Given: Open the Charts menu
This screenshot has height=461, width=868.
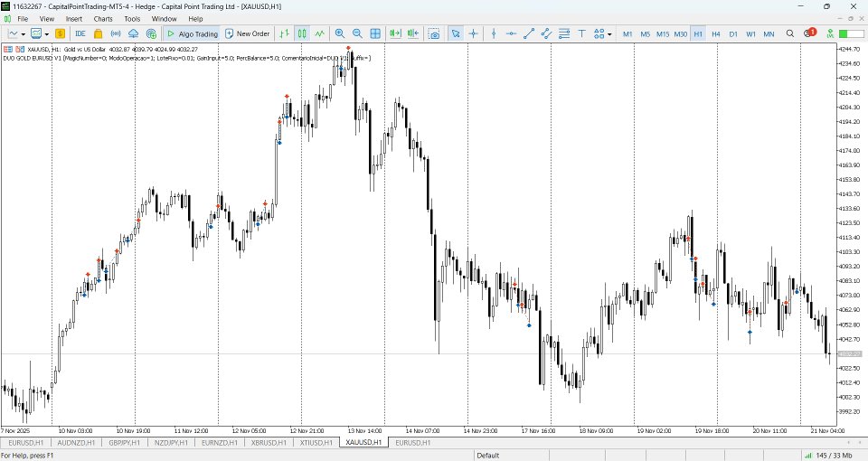Looking at the screenshot, I should click(x=103, y=19).
